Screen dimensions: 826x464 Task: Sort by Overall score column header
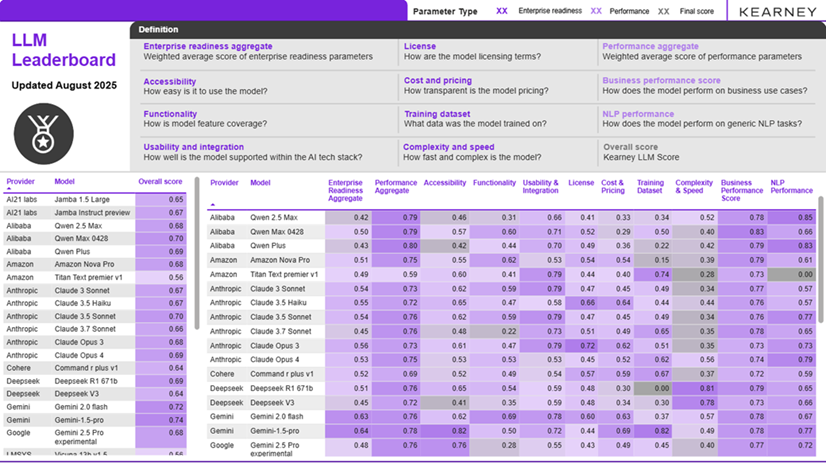(161, 183)
